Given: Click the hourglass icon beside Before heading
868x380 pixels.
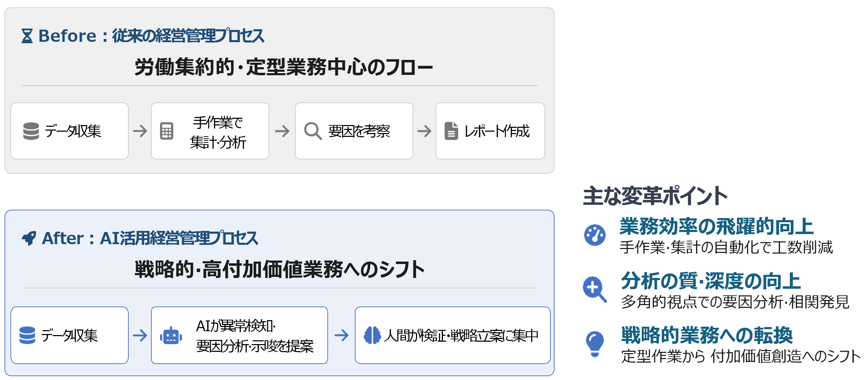Looking at the screenshot, I should point(27,36).
